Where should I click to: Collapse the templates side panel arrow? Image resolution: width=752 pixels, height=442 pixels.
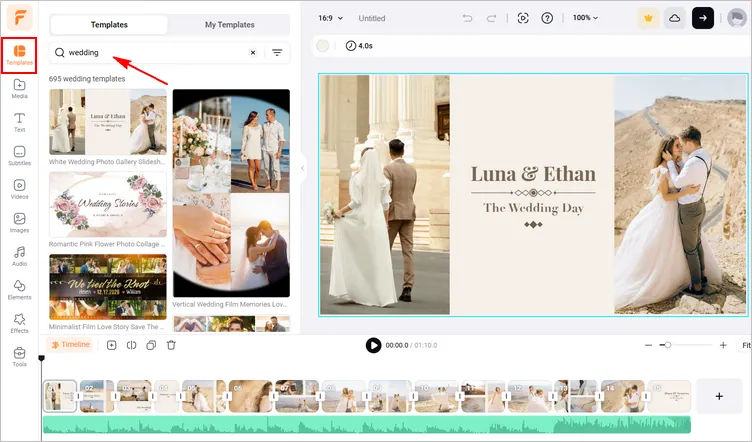coord(303,168)
